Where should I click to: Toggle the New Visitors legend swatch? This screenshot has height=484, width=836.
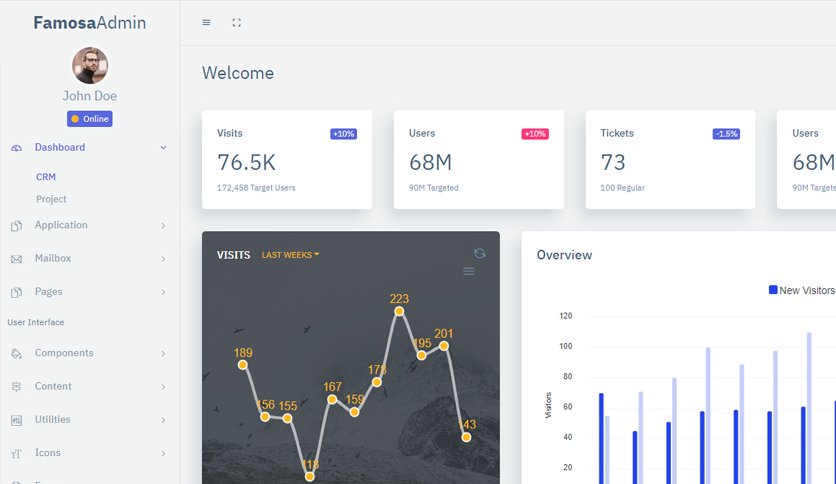773,289
